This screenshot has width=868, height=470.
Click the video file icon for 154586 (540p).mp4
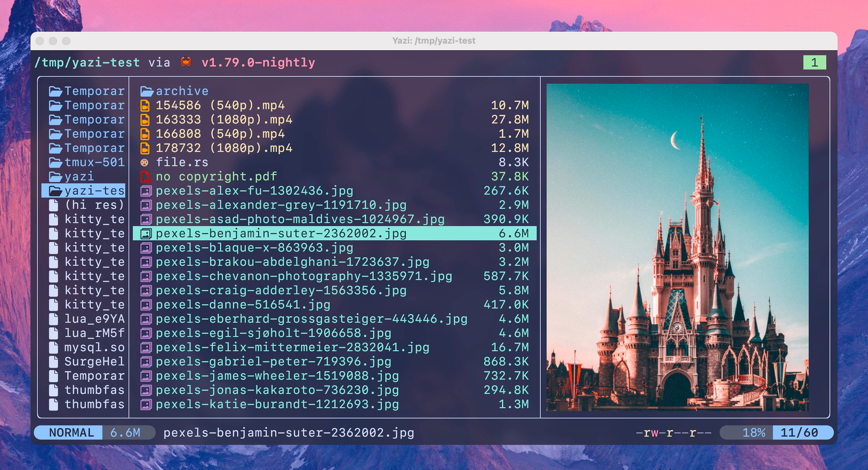tap(145, 105)
